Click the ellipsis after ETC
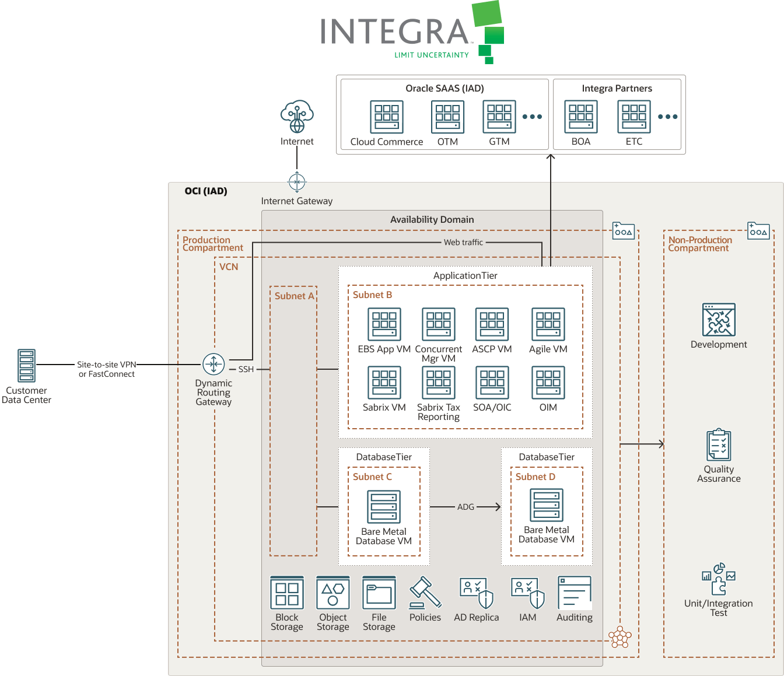Screen dimensions: 784x676 click(667, 117)
